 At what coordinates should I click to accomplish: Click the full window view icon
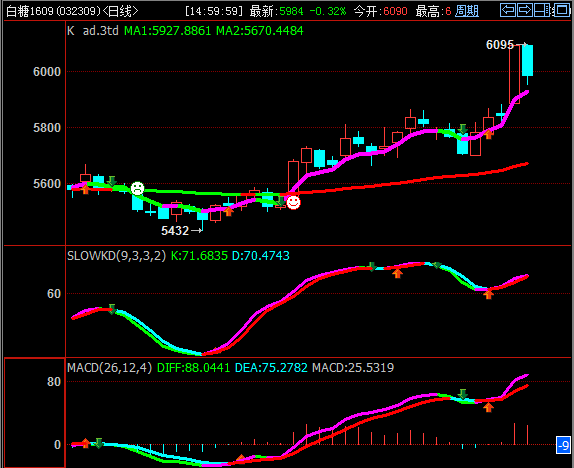point(561,10)
